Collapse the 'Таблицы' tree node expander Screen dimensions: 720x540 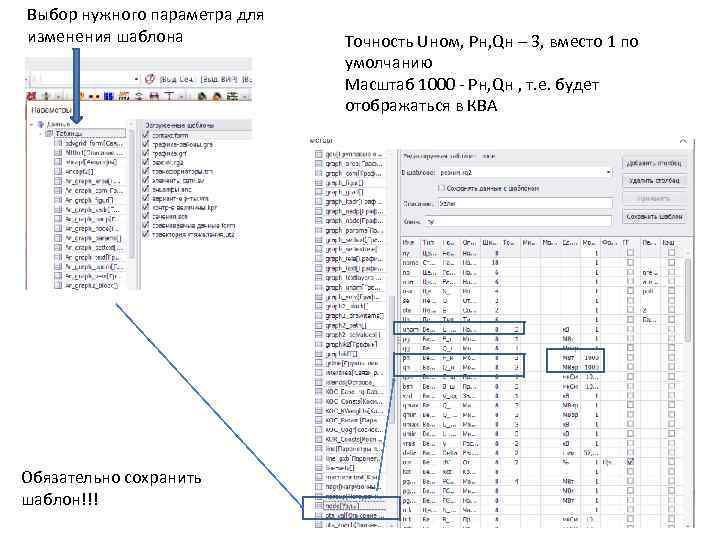[x=41, y=134]
